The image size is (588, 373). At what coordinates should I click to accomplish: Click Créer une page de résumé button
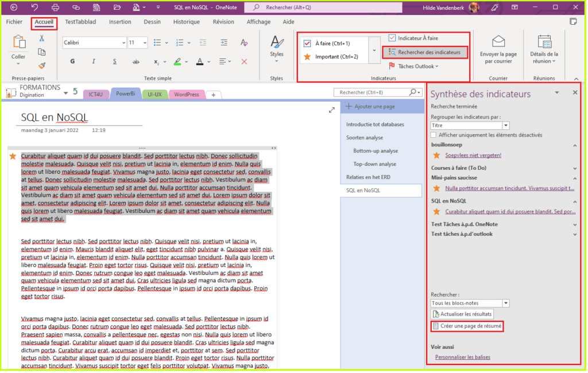467,326
